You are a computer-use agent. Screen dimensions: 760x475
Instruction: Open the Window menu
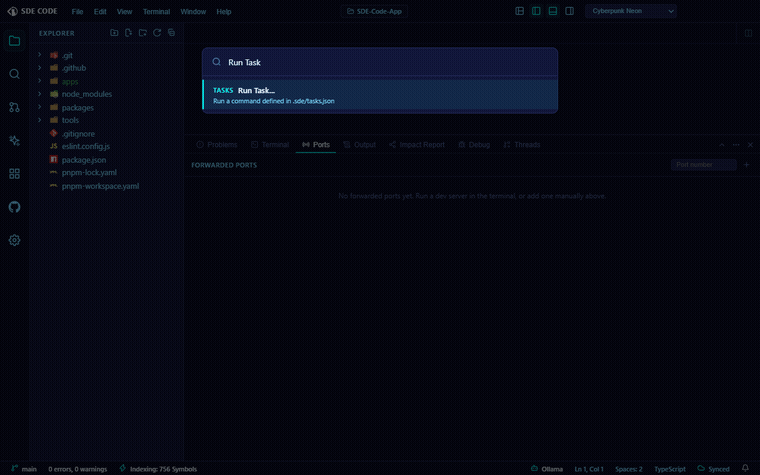point(193,12)
